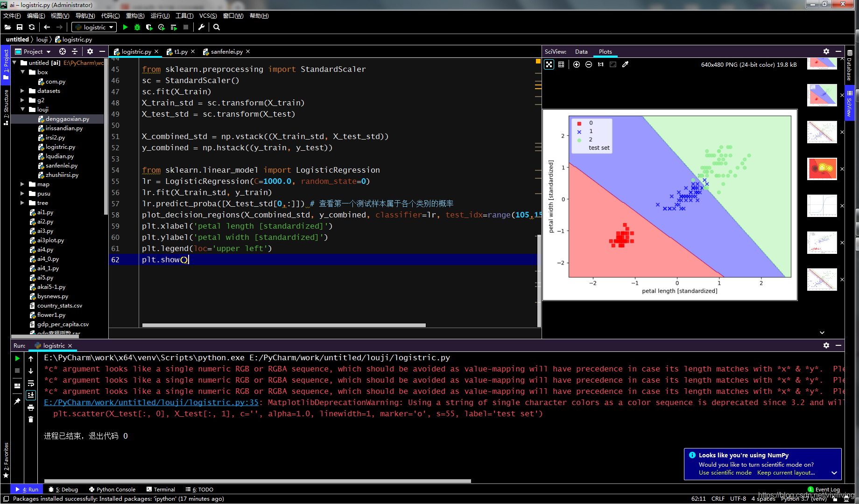Enable scientific mode in NumPy notification

tap(725, 473)
